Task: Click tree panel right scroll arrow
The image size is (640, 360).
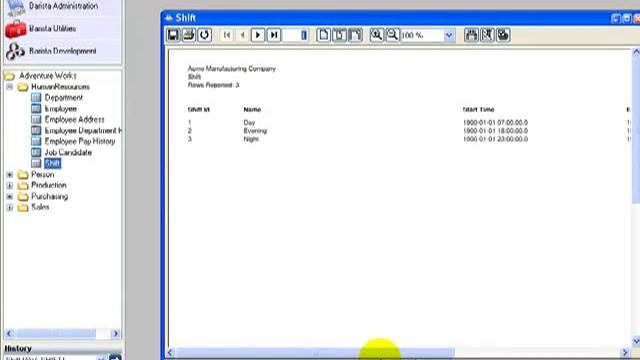Action: 116,333
